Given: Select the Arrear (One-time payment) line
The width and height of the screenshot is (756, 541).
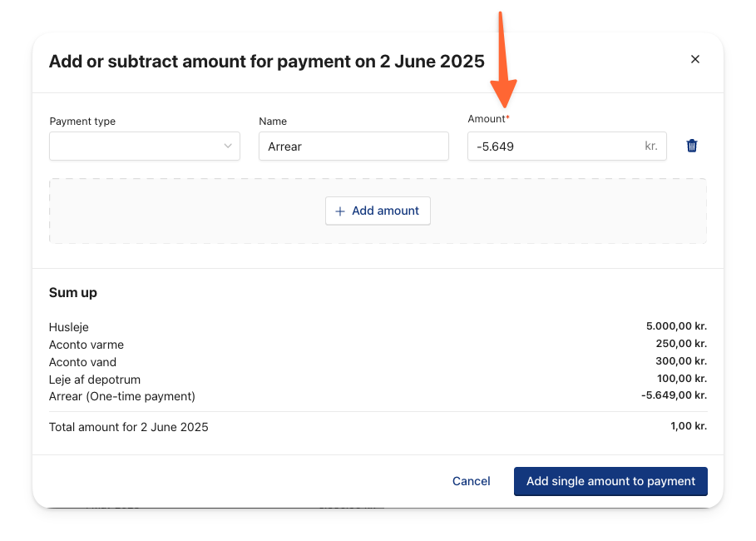Looking at the screenshot, I should [x=378, y=395].
